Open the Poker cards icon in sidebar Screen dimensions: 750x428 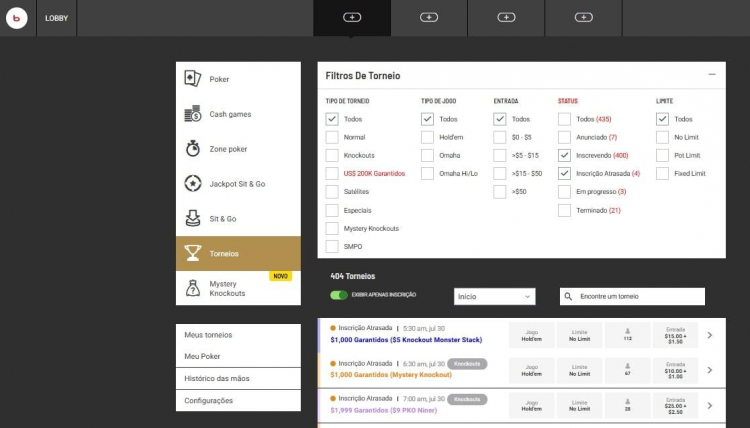click(193, 79)
